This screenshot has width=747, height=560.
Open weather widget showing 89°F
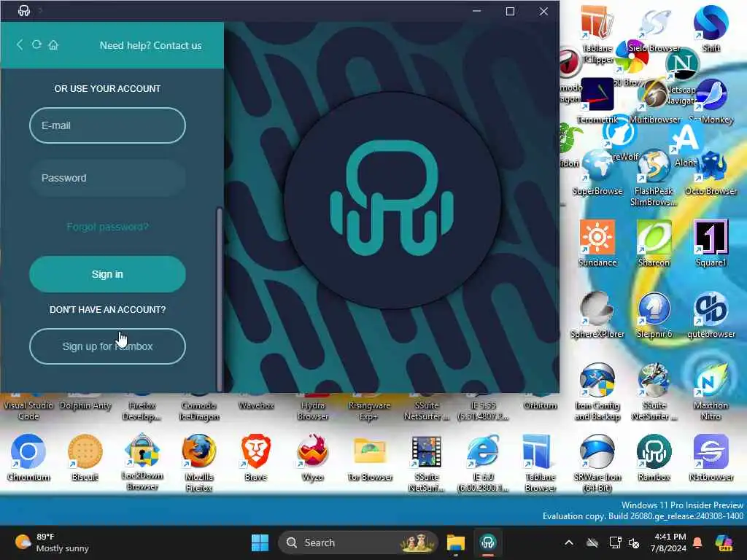coord(52,542)
